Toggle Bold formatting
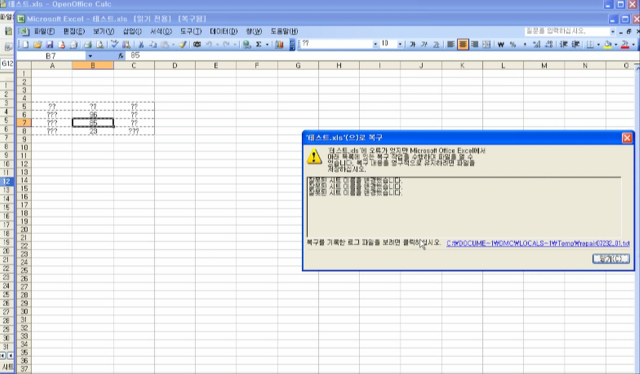Viewport: 640px width, 374px height. 412,44
